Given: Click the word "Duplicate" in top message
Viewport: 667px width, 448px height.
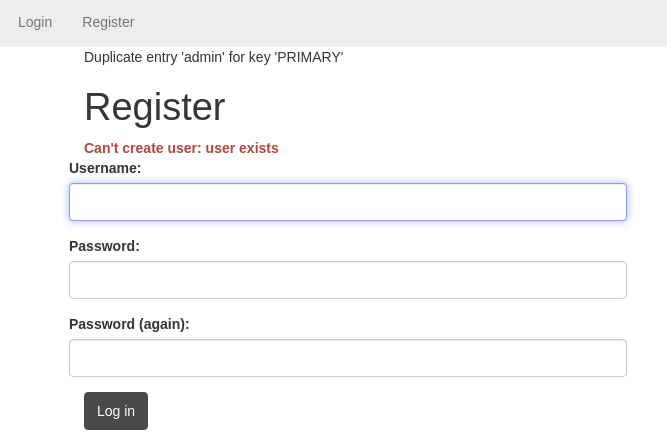Looking at the screenshot, I should click(x=113, y=57).
